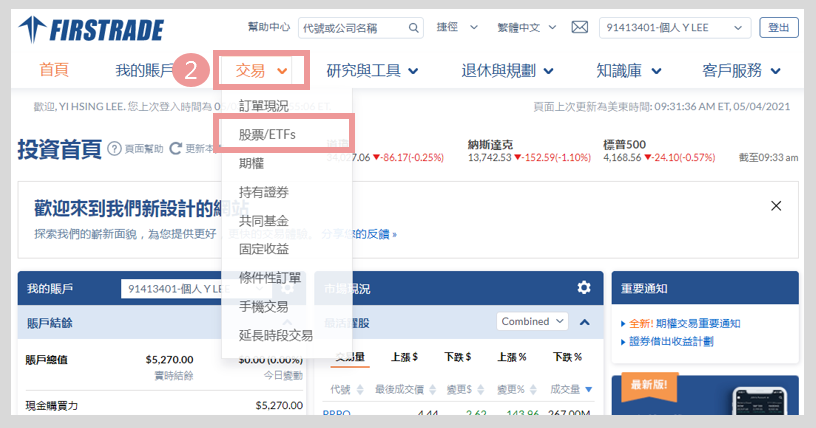The width and height of the screenshot is (816, 428).
Task: Open 證券借出收益計劃 link
Action: [671, 342]
